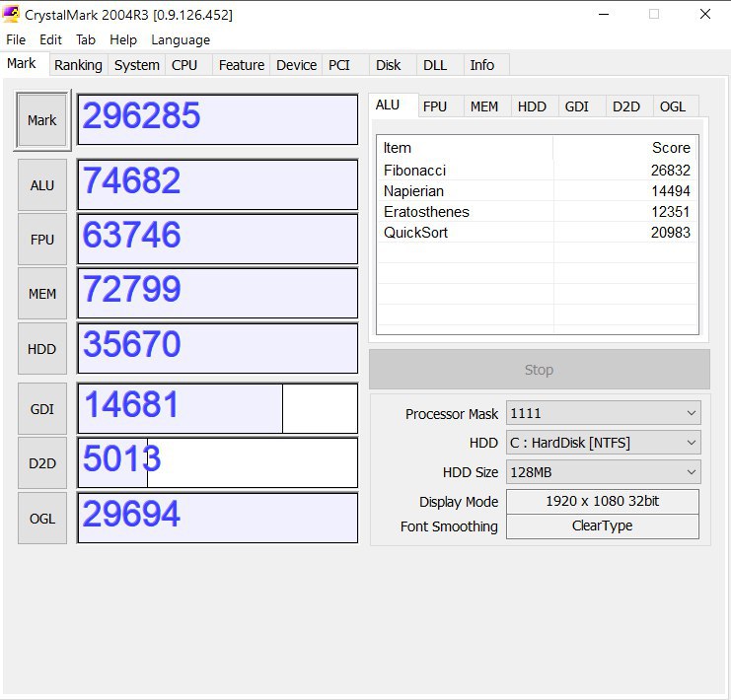Run all benchmarks with Mark button
This screenshot has width=731, height=700.
[x=42, y=120]
